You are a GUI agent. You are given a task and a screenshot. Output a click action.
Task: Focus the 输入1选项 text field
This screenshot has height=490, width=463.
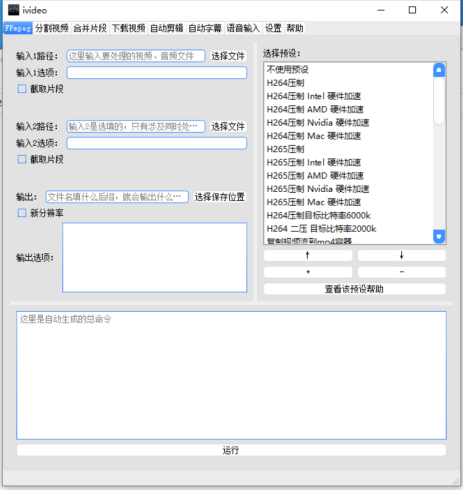tap(157, 73)
